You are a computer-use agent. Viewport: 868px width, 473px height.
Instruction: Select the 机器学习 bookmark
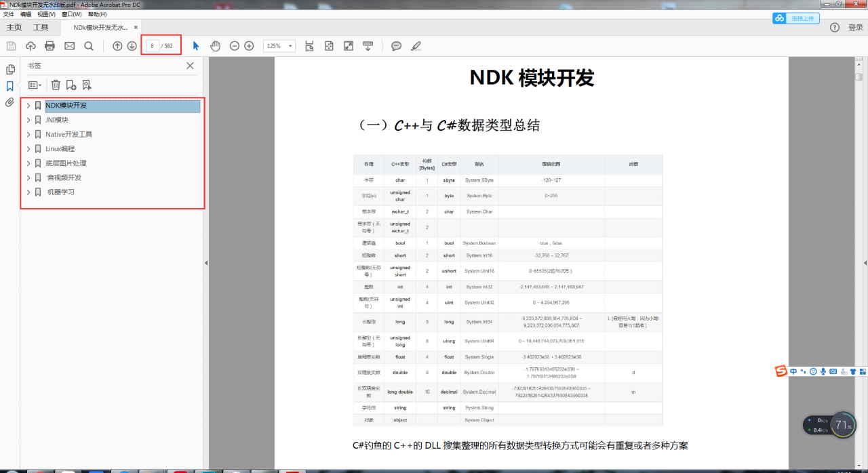pos(61,192)
